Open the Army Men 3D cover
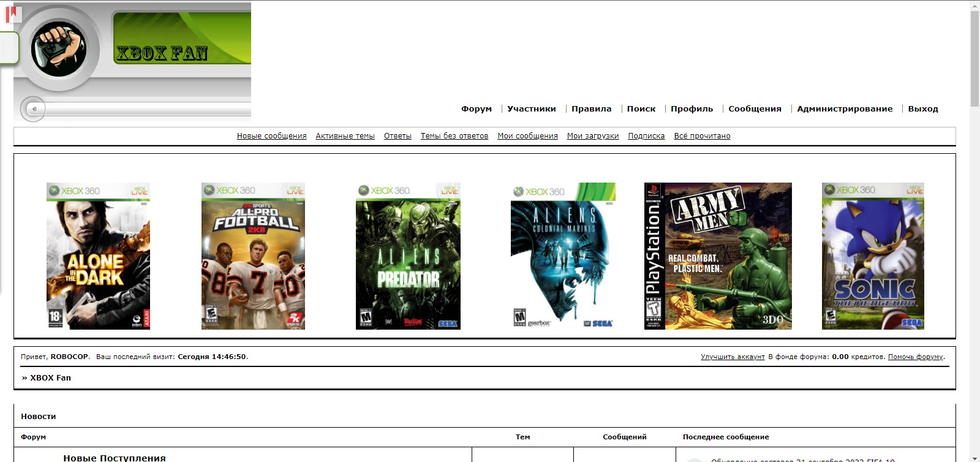 (718, 256)
